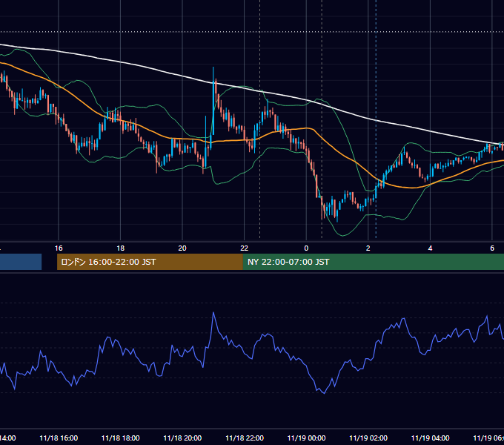The height and width of the screenshot is (445, 504).
Task: Click the 11/18 22:00 date label
Action: tap(245, 438)
